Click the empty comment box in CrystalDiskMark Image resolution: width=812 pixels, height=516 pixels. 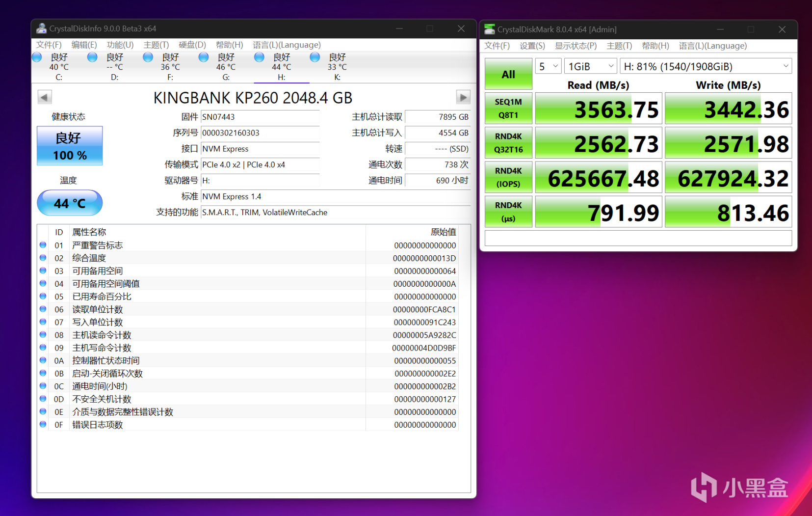[x=638, y=238]
